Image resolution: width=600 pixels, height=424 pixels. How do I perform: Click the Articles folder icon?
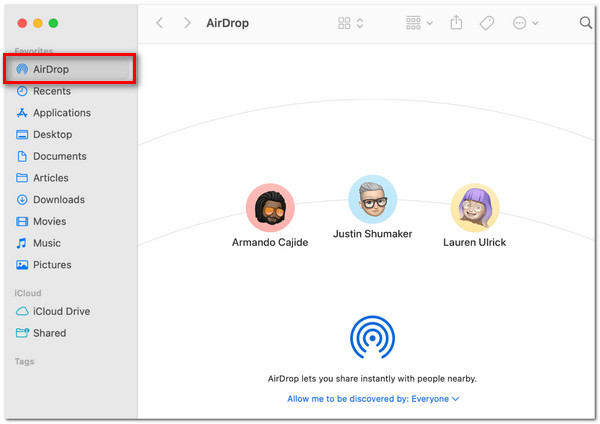tap(22, 178)
